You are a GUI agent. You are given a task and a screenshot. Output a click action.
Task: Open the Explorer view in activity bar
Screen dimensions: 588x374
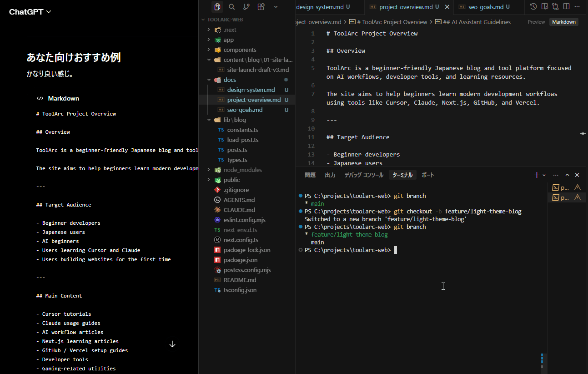(217, 7)
